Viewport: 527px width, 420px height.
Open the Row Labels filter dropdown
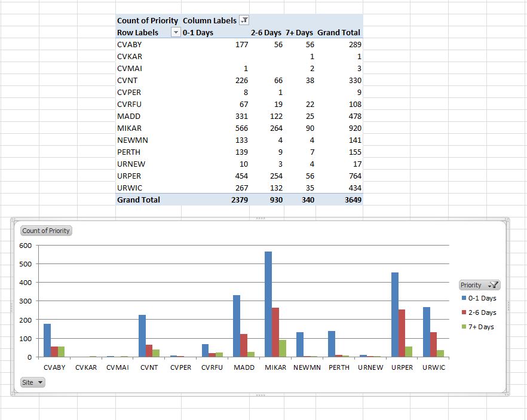coord(176,32)
